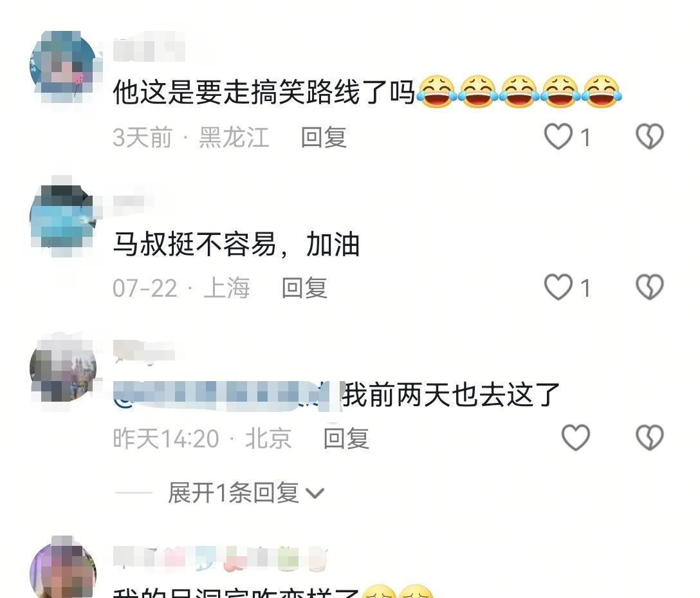The width and height of the screenshot is (700, 598).
Task: Click the chevron next to 展开1条回复
Action: [314, 494]
